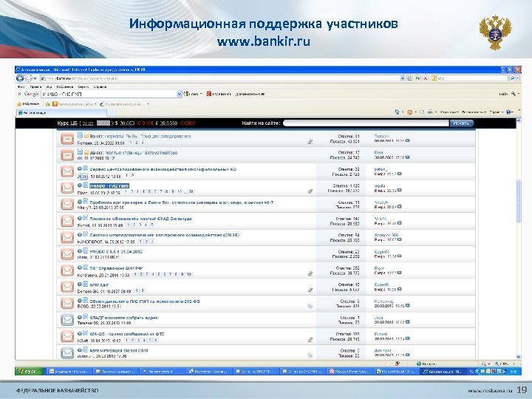The height and width of the screenshot is (399, 532).
Task: Click the page vertical scrollbar thumb
Action: coord(519,202)
